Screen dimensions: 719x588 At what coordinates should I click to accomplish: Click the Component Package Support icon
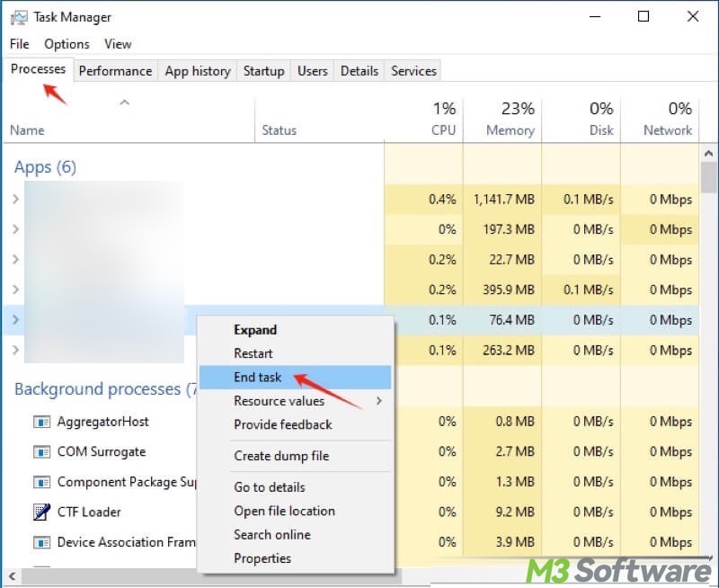pyautogui.click(x=41, y=482)
